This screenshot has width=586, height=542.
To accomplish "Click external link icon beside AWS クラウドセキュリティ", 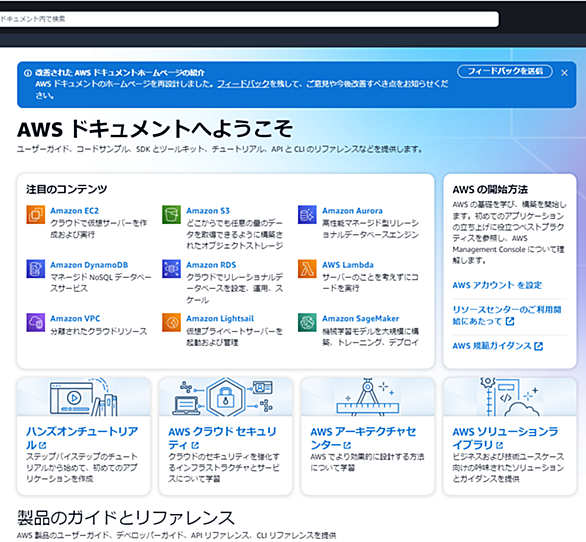I will [x=195, y=445].
